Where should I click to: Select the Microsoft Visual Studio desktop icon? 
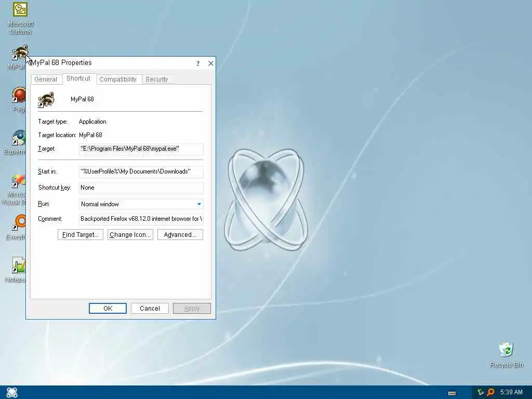[x=18, y=181]
